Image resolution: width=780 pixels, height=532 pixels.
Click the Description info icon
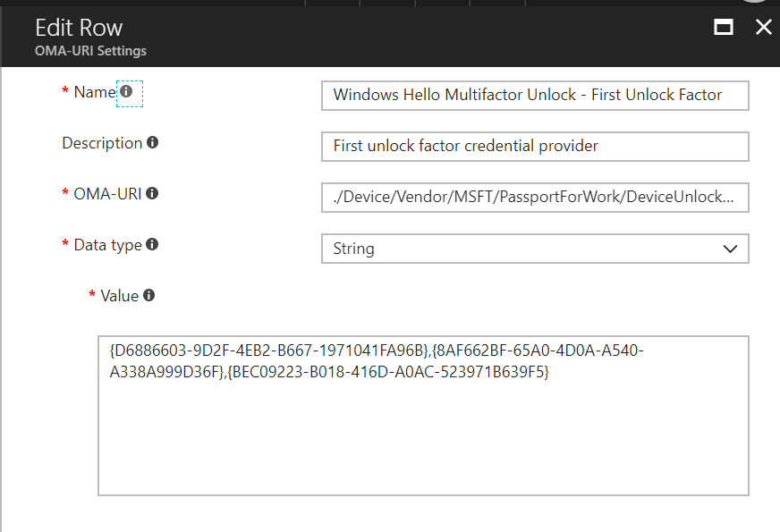[153, 143]
